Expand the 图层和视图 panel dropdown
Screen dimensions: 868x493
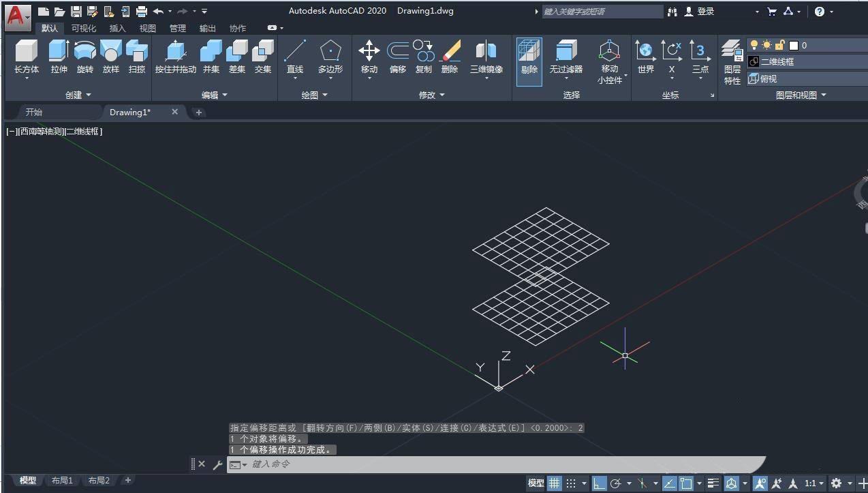tap(801, 95)
